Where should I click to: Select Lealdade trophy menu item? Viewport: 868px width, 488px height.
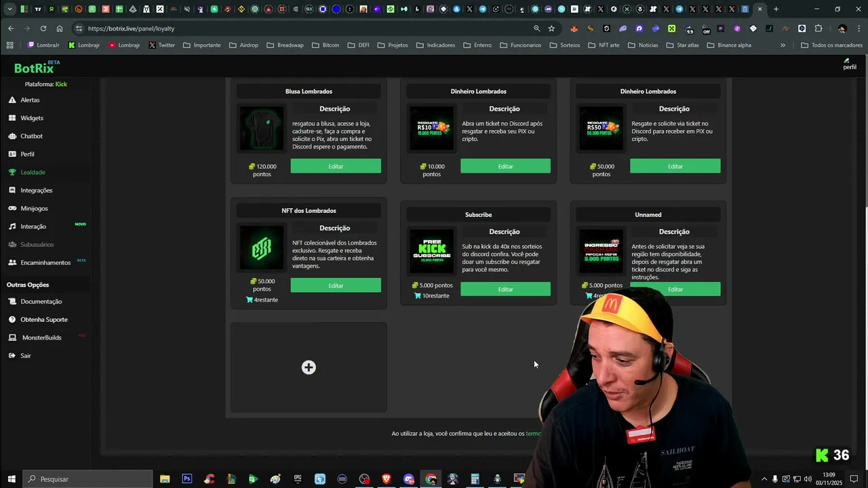click(33, 172)
